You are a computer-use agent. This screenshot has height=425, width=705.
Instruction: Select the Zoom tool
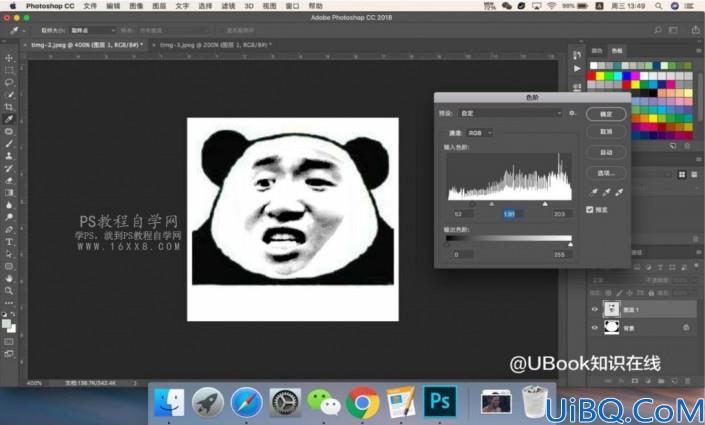pos(9,291)
